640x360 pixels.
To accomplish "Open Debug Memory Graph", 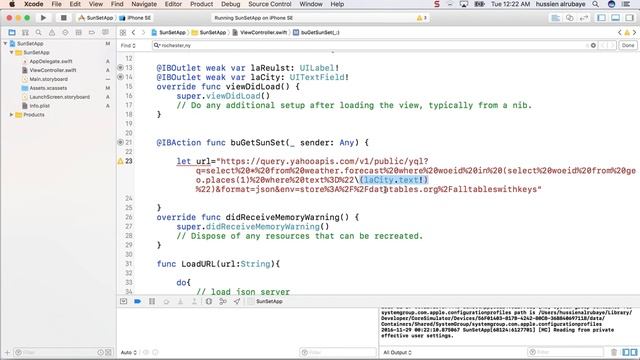I will [223, 301].
